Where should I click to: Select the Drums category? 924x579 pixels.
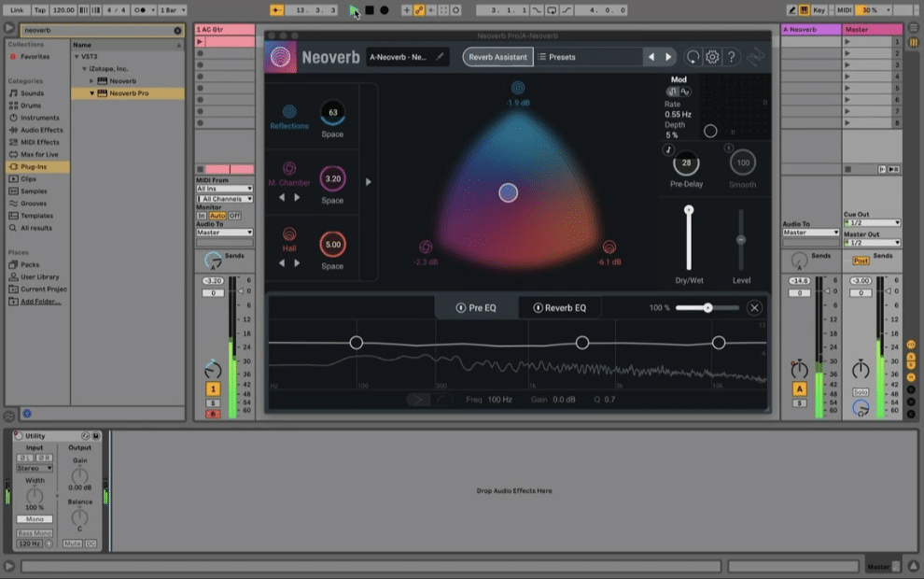(31, 106)
